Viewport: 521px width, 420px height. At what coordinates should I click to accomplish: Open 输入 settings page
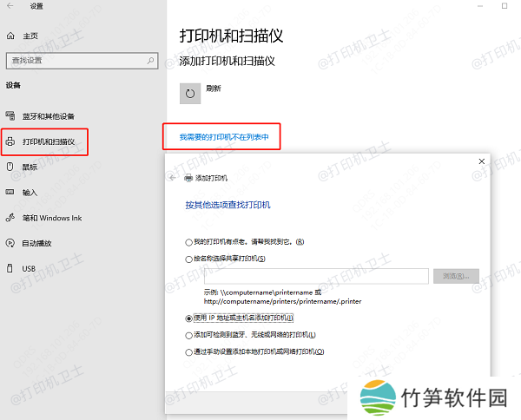point(30,193)
